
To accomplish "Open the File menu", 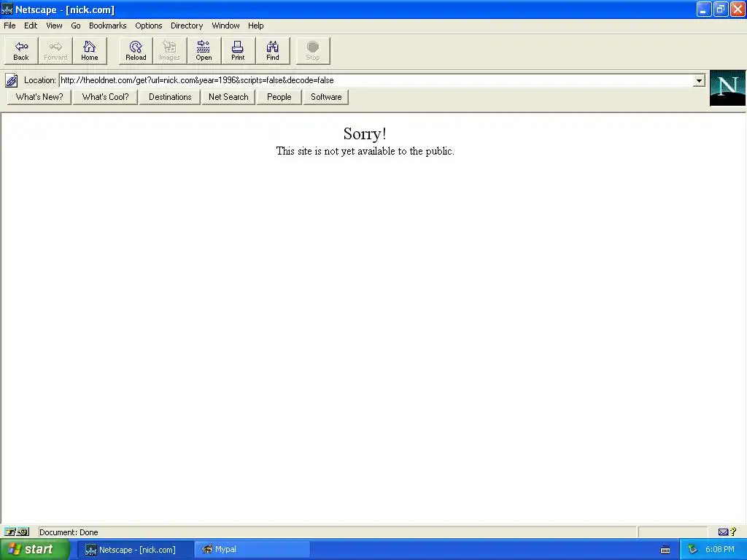I will click(9, 26).
